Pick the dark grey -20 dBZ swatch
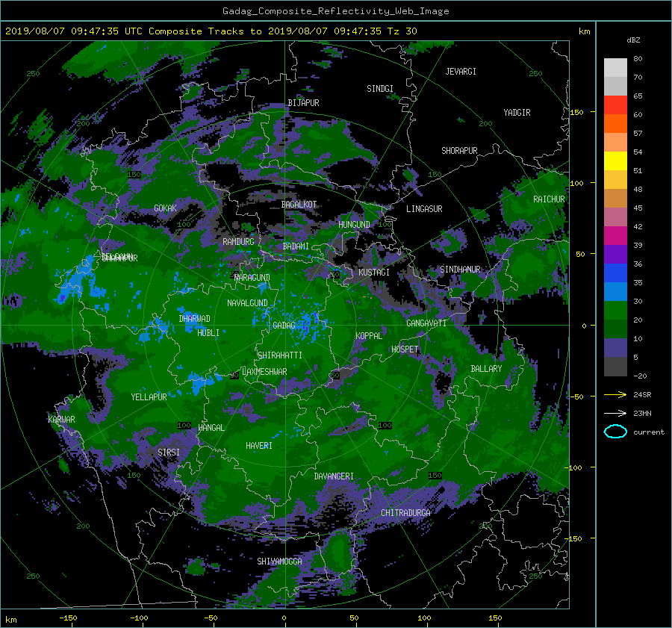This screenshot has width=672, height=628. pos(615,367)
